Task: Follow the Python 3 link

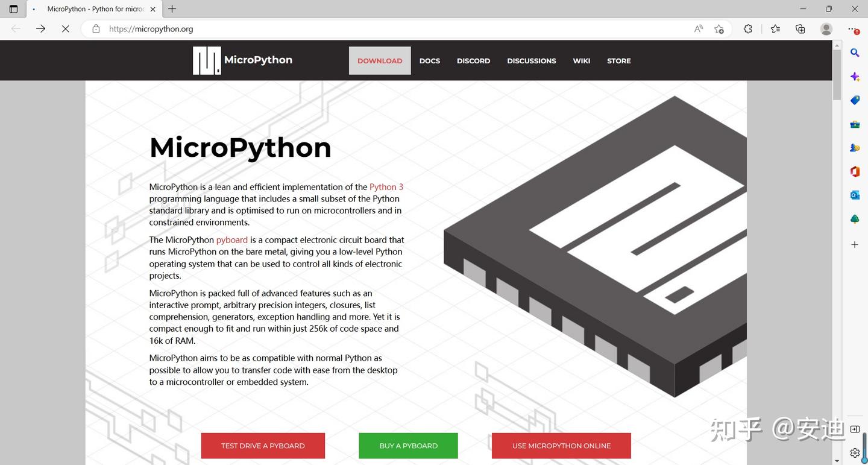Action: (x=386, y=186)
